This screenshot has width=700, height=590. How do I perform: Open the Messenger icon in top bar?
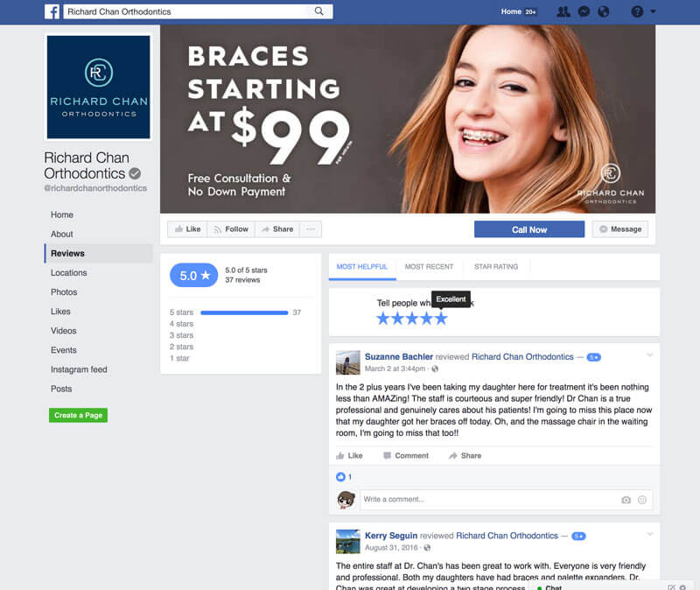click(x=583, y=12)
